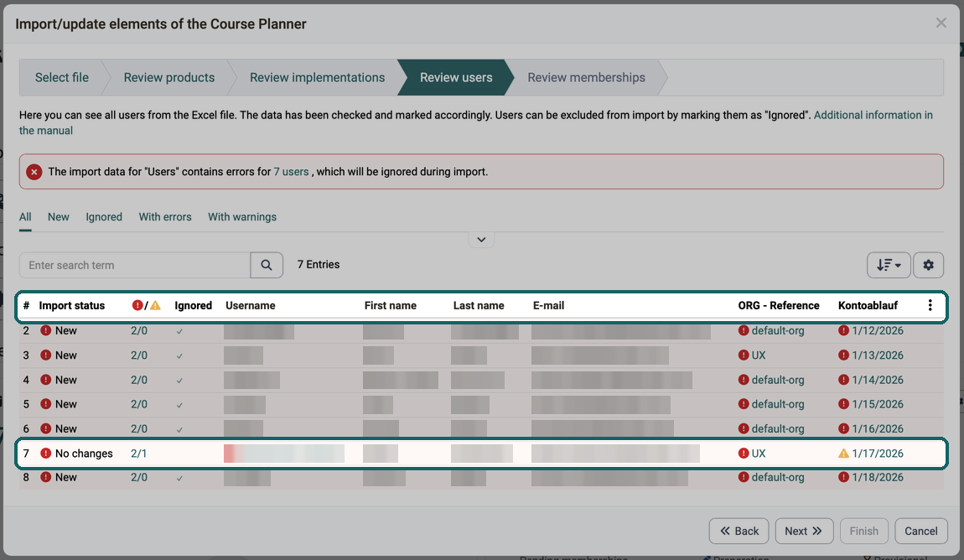Sort by ORG - Reference column header
The image size is (964, 560).
click(x=779, y=305)
